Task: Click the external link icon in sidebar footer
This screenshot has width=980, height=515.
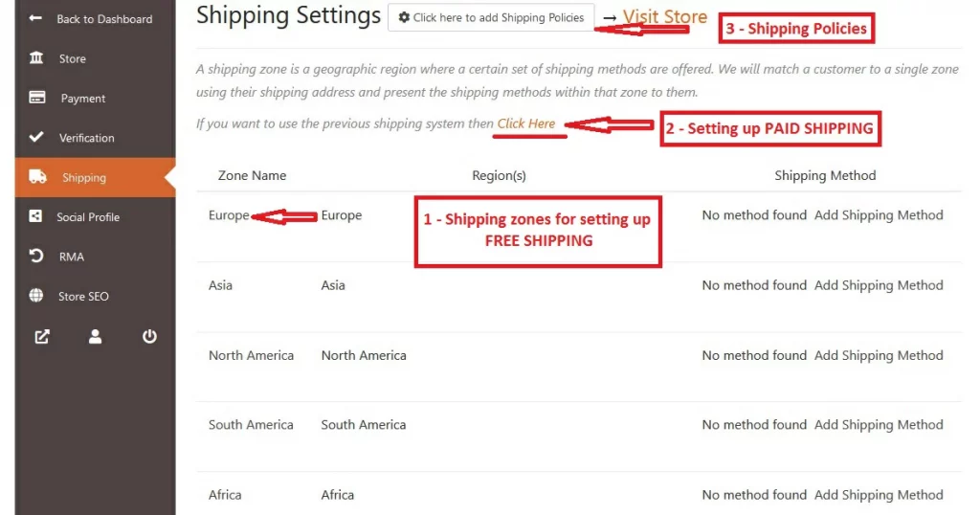Action: [42, 337]
